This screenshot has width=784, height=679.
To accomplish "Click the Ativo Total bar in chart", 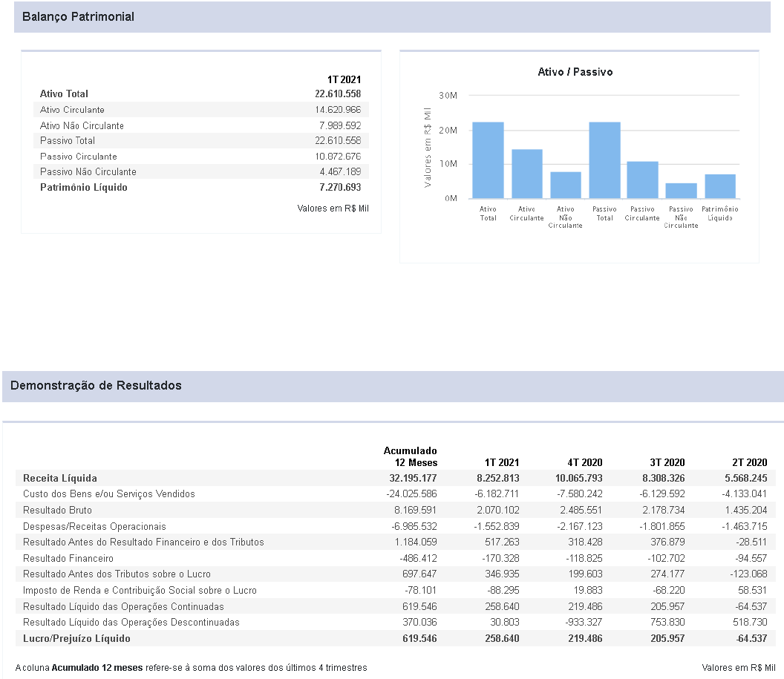I will tap(488, 160).
